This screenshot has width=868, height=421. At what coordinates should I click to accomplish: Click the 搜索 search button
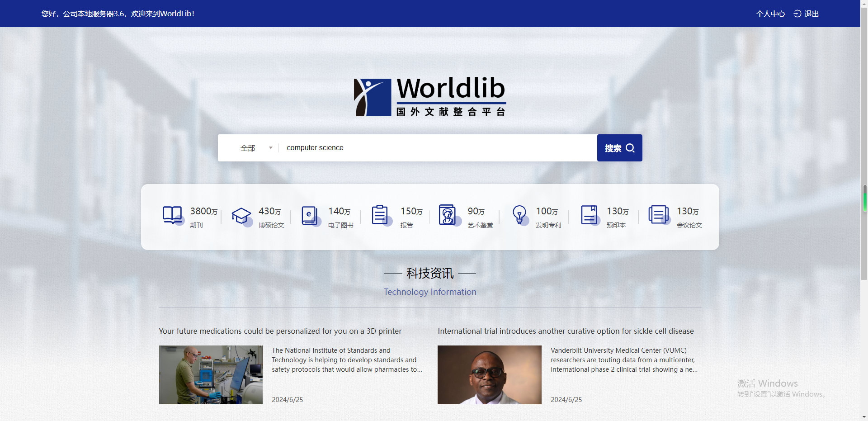pyautogui.click(x=619, y=148)
